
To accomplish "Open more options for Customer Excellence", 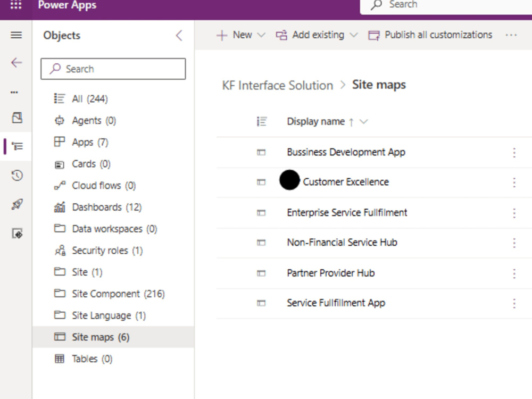I will [514, 182].
